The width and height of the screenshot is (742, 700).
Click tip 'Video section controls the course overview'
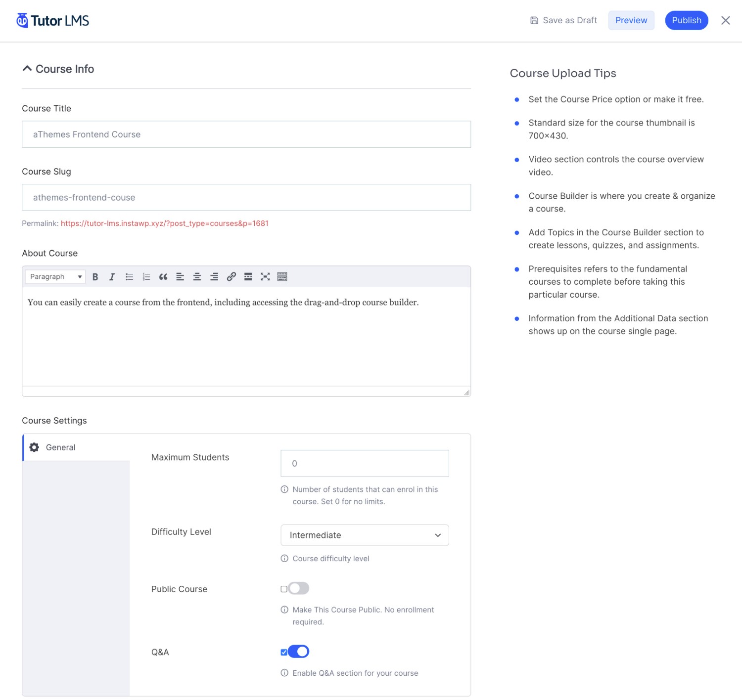tap(616, 166)
